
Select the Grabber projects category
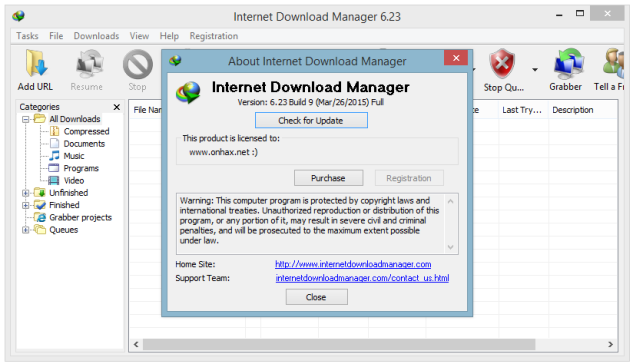pos(80,217)
